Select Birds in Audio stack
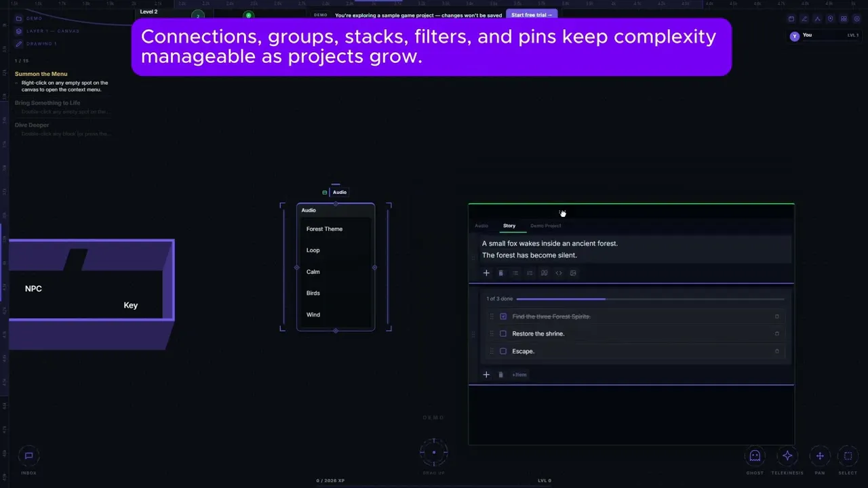Image resolution: width=868 pixels, height=488 pixels. pyautogui.click(x=313, y=293)
